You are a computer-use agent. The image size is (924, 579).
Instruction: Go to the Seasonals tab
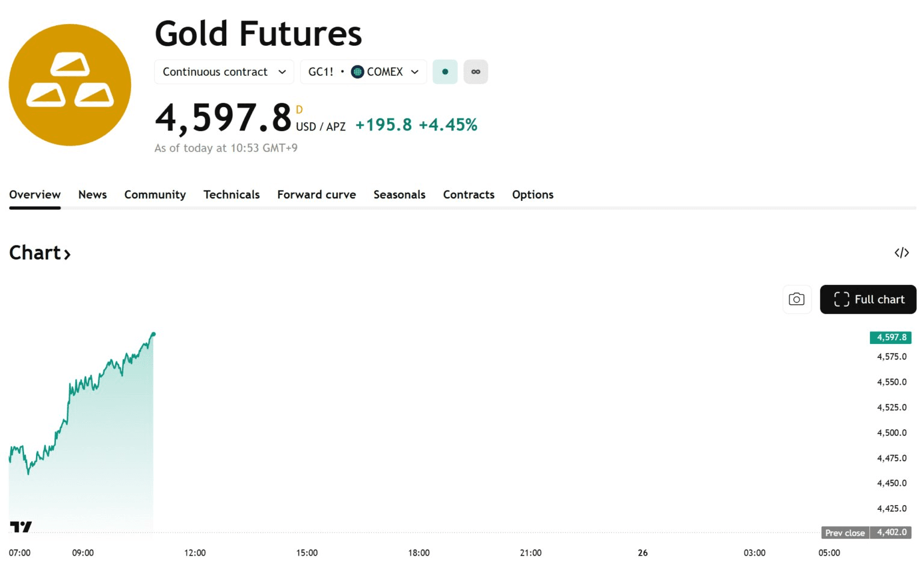[399, 195]
